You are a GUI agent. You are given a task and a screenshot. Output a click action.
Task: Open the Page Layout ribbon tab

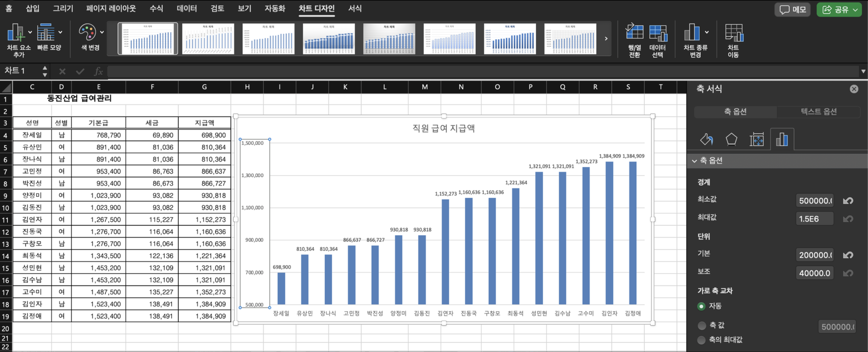point(111,9)
